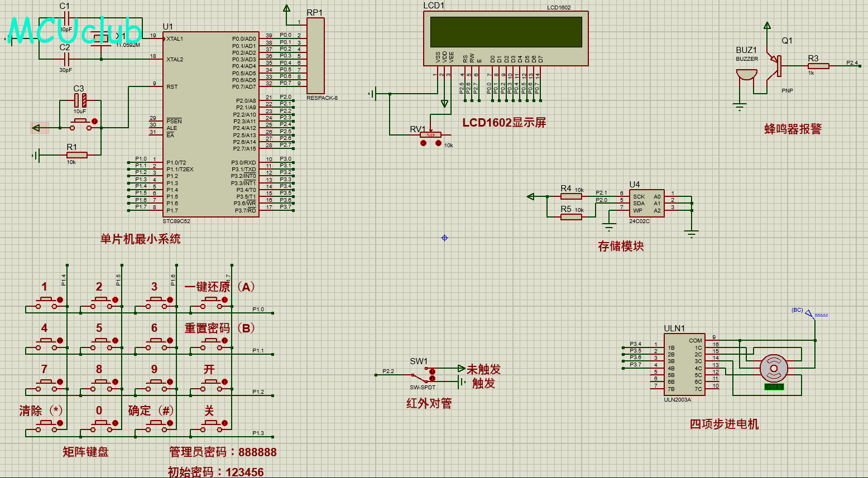The image size is (868, 478).
Task: Toggle the red latch dot on keypad key 1
Action: [x=60, y=300]
